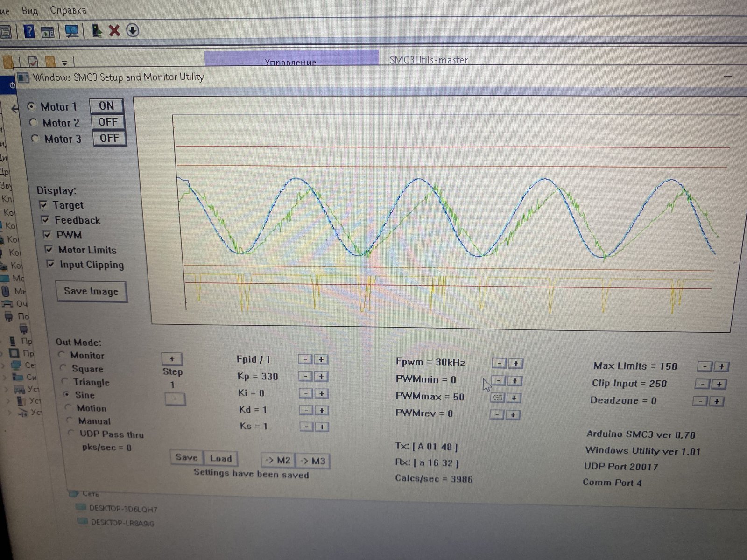
Task: Uncheck the Feedback display checkbox
Action: [x=45, y=220]
